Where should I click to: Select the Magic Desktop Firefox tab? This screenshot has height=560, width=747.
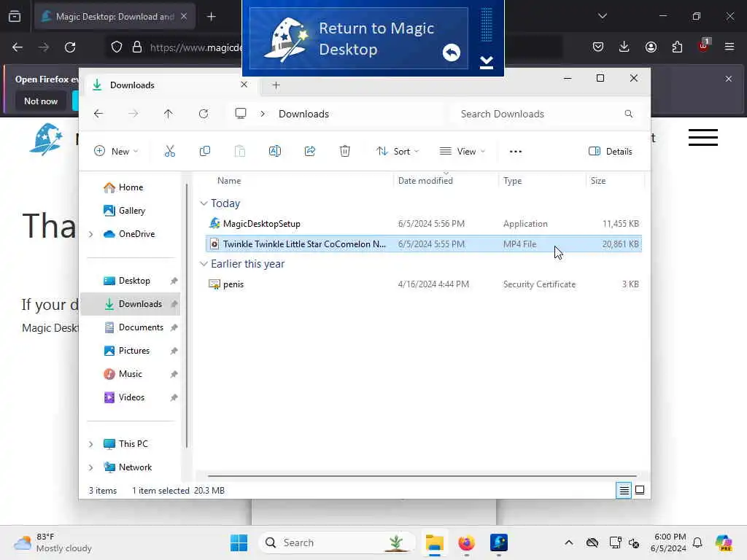[115, 17]
